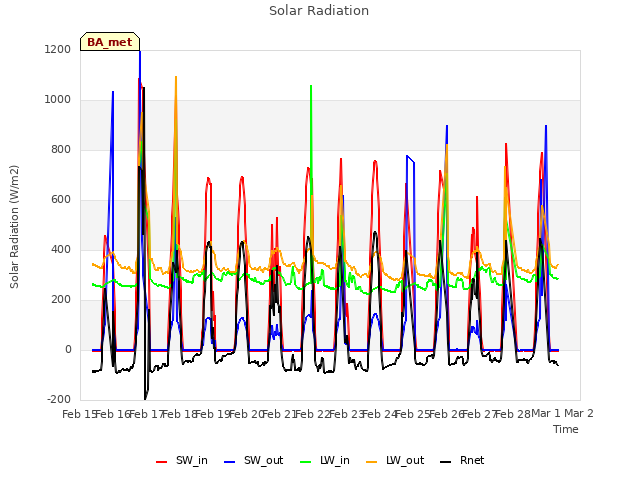Screen dimensions: 640x480
Task: Click the black Rnet legend color marker
Action: click(446, 462)
